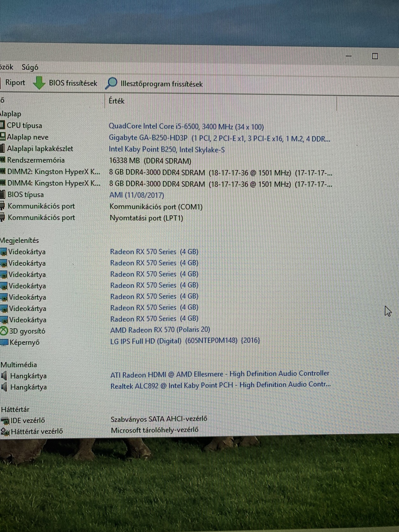Select Szabványos SATA AHCI-vezérlő value
The height and width of the screenshot is (532, 399).
159,419
